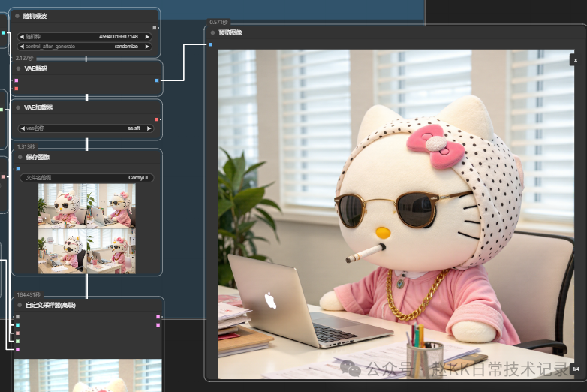Click blue image input port on 保存图像
The image size is (587, 392).
(x=18, y=169)
